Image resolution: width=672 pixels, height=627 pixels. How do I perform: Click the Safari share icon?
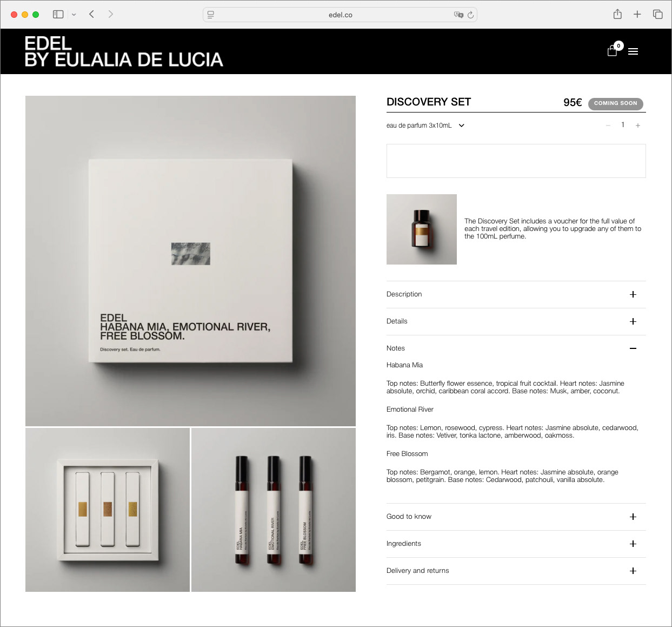tap(617, 15)
